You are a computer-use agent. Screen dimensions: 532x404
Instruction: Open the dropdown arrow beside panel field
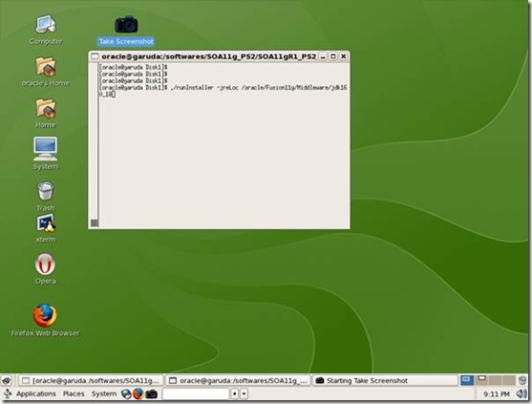pos(245,393)
